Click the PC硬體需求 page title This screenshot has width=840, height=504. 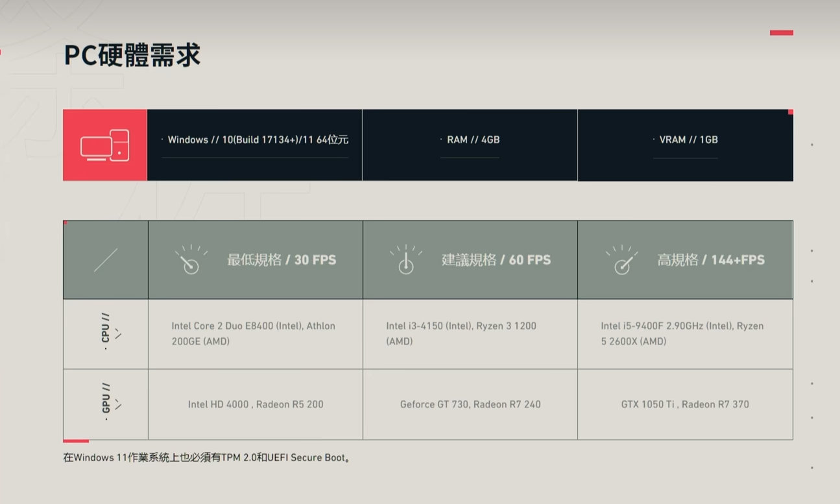point(132,55)
